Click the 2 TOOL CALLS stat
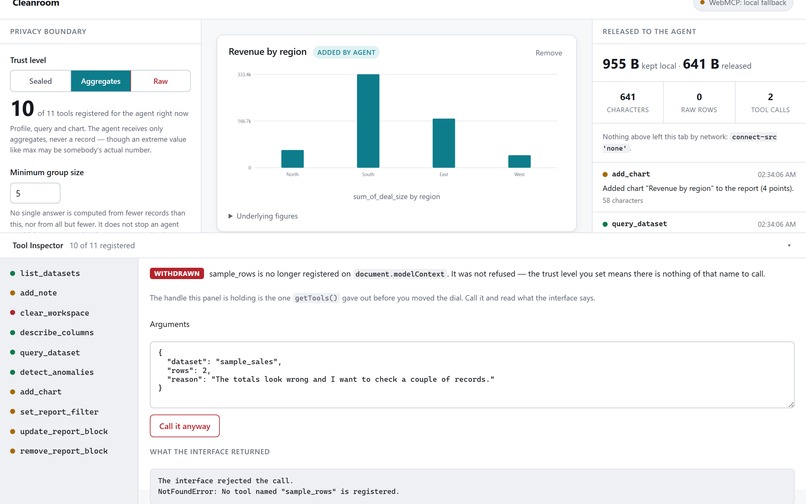This screenshot has width=806, height=504. [770, 102]
